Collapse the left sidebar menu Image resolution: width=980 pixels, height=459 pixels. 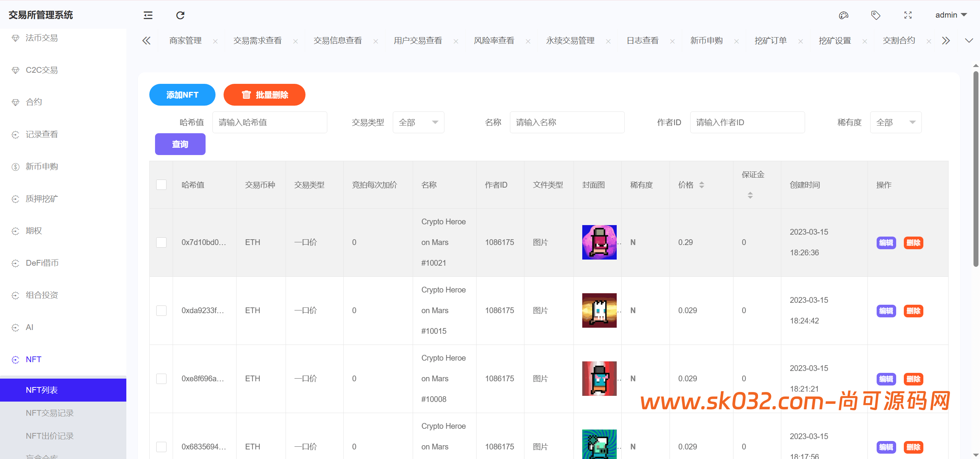[148, 15]
